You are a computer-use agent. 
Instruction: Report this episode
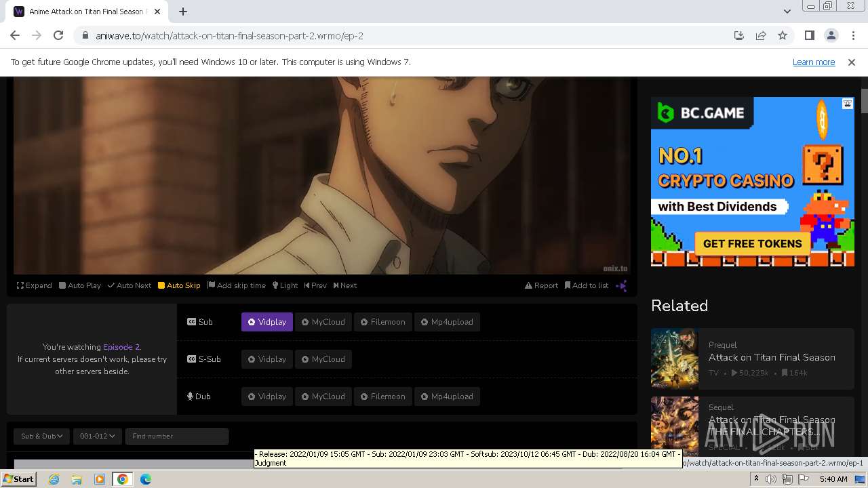tap(541, 285)
